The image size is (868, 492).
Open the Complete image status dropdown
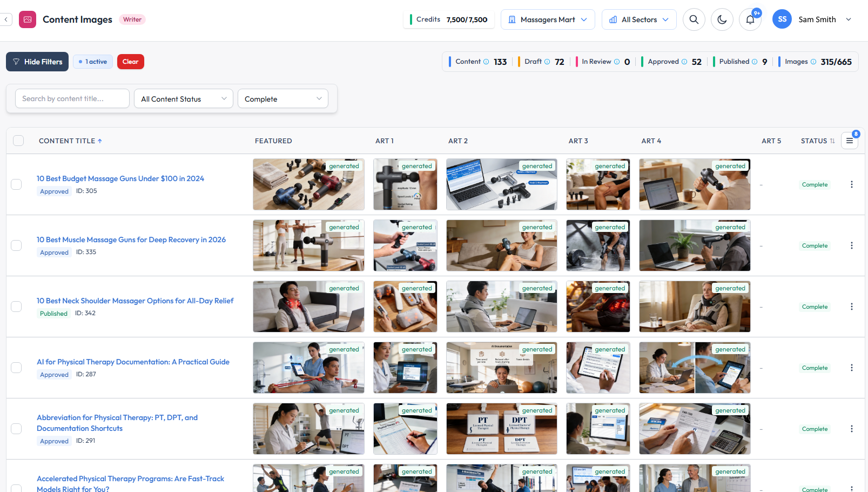282,98
